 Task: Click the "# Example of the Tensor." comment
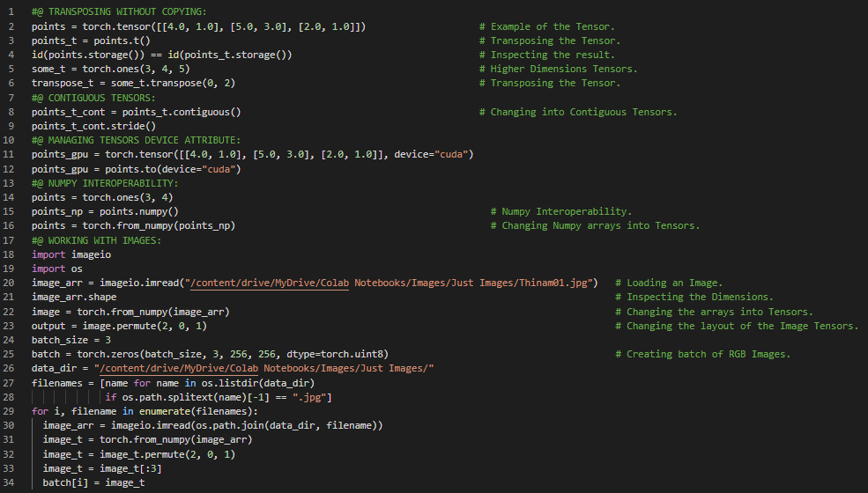(553, 26)
